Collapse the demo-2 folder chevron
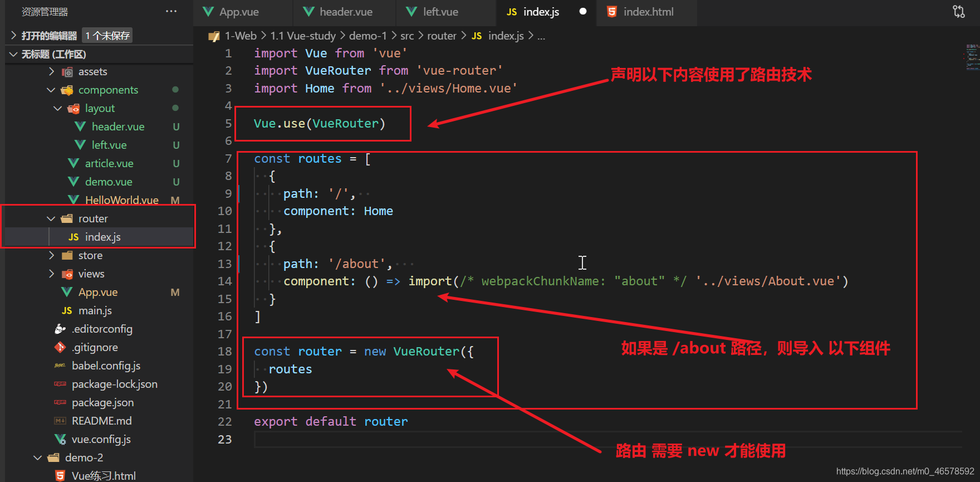This screenshot has width=980, height=482. [x=38, y=457]
